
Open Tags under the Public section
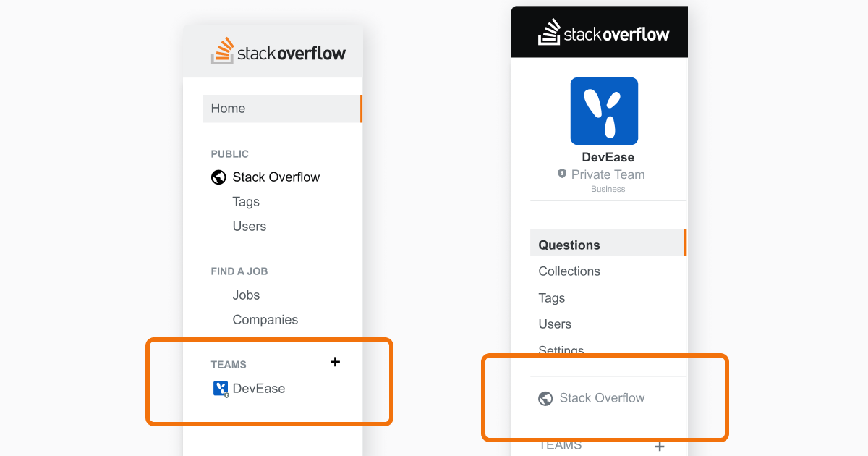(x=246, y=202)
